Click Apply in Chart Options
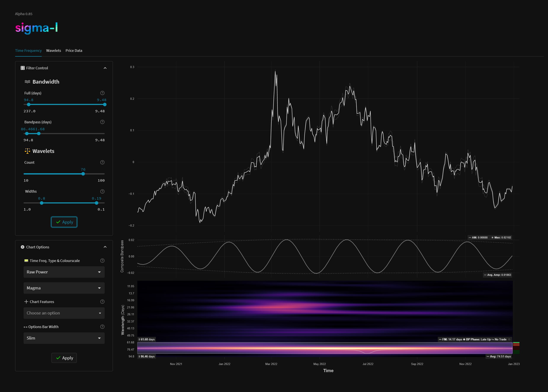This screenshot has height=392, width=548. (x=64, y=358)
